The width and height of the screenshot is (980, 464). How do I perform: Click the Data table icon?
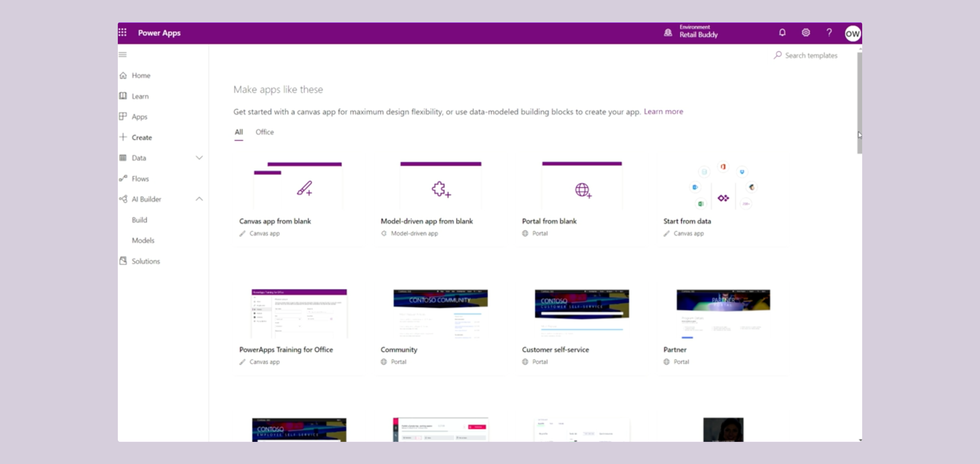(x=123, y=158)
